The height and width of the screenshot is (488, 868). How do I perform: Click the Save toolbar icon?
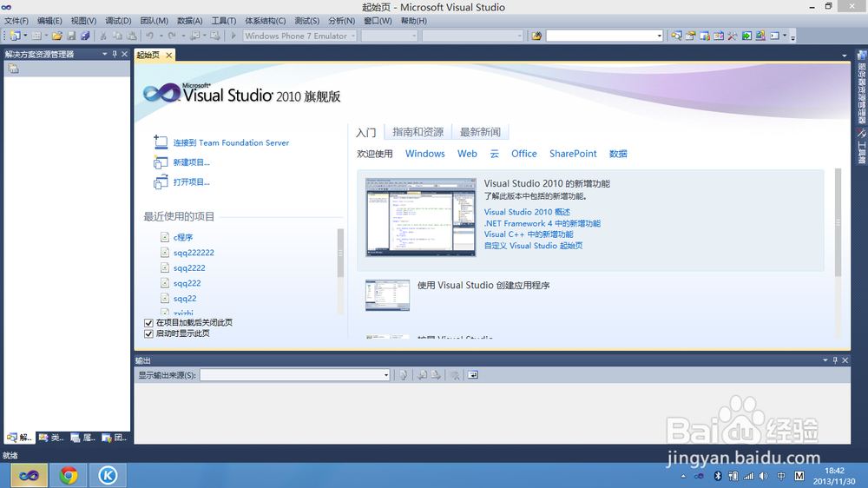(x=71, y=36)
